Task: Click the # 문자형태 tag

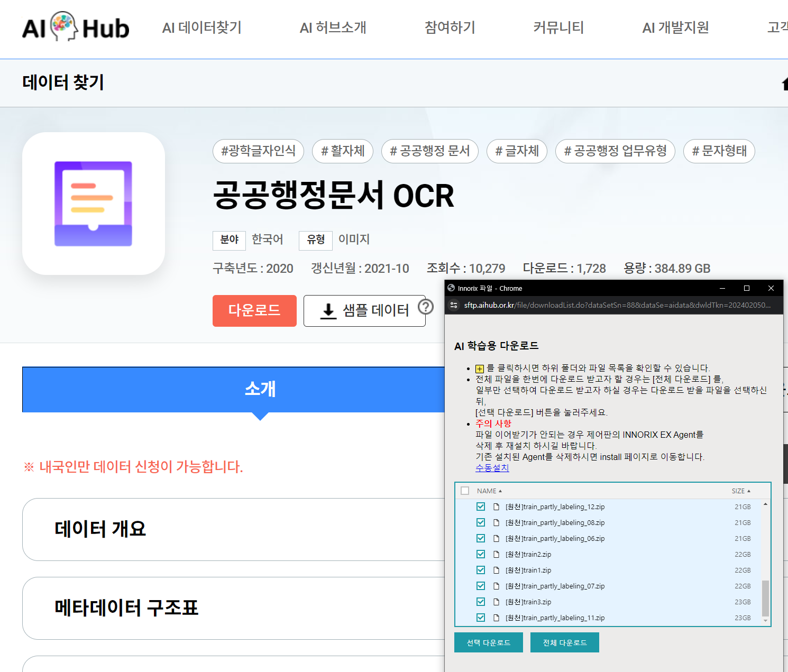Action: pos(719,151)
